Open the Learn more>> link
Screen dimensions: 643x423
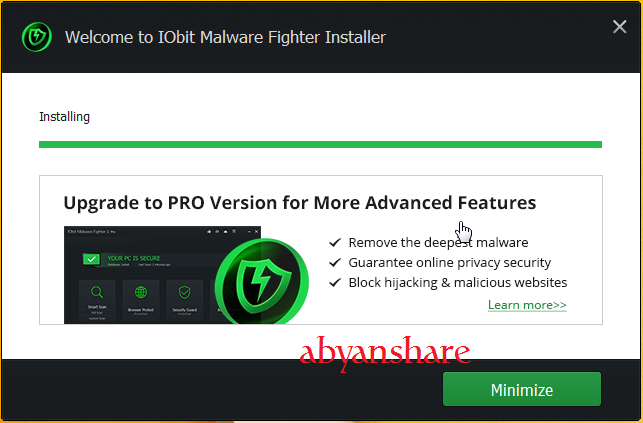tap(527, 305)
